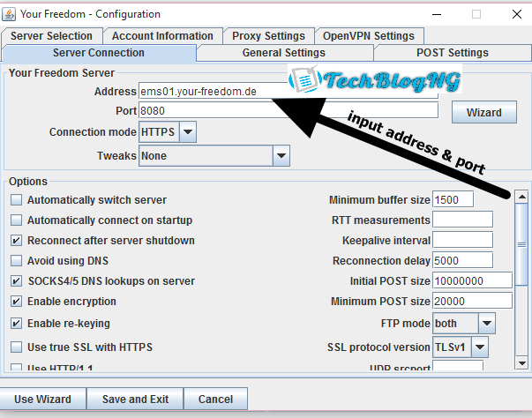Image resolution: width=532 pixels, height=418 pixels.
Task: Enable Automatically switch server checkbox
Action: (x=16, y=200)
